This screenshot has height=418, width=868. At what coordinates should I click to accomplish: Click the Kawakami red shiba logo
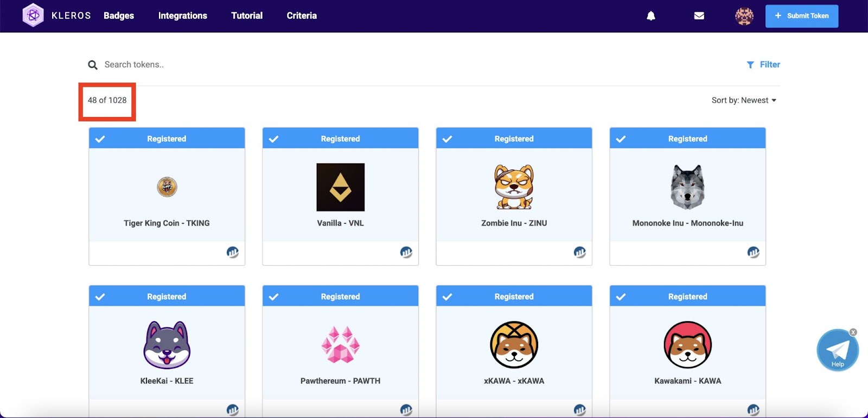point(688,345)
